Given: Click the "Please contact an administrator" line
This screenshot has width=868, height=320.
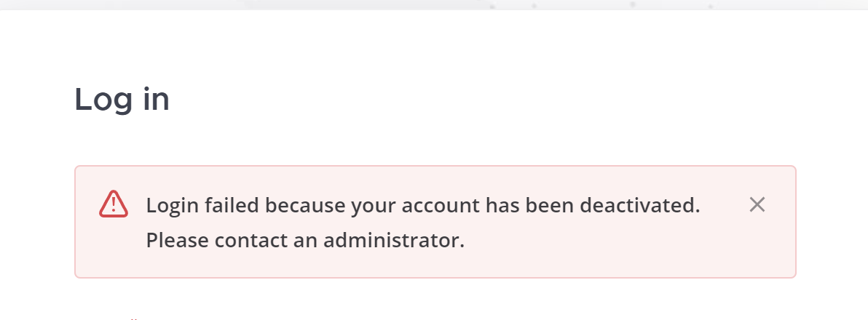Looking at the screenshot, I should point(305,240).
